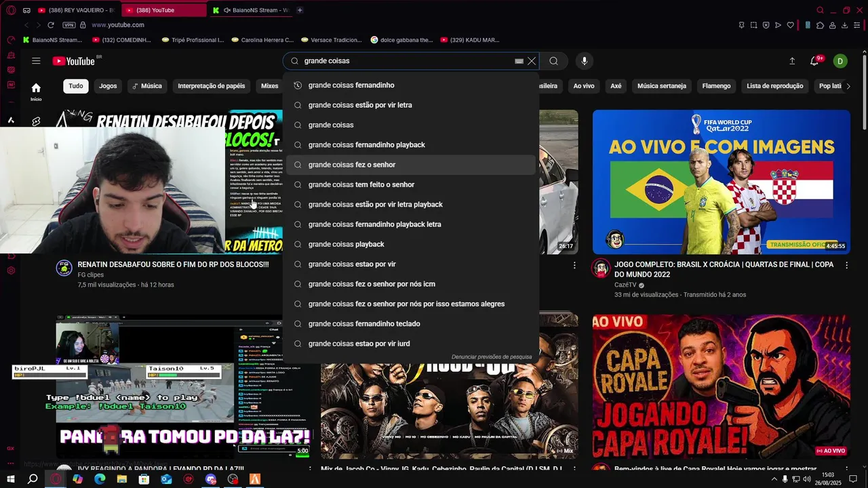Viewport: 868px width, 488px height.
Task: Open CazéTV channel link
Action: point(625,285)
